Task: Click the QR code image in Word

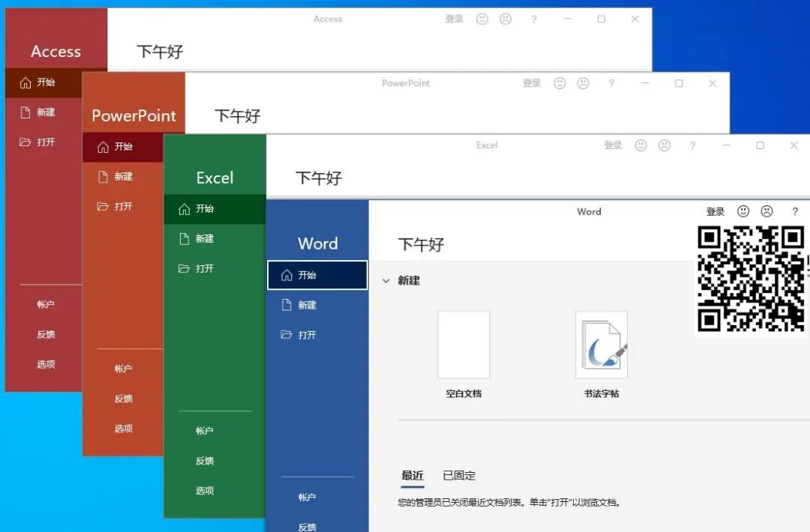Action: click(x=751, y=279)
